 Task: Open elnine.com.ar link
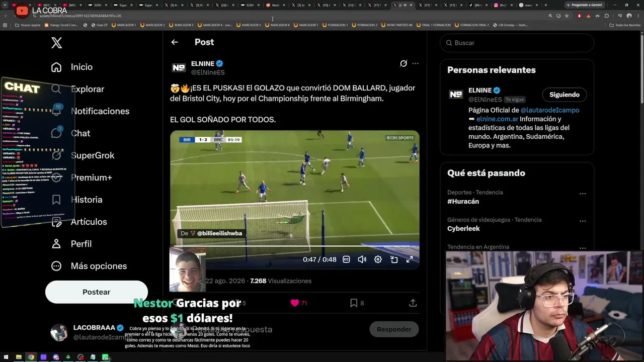click(x=497, y=119)
